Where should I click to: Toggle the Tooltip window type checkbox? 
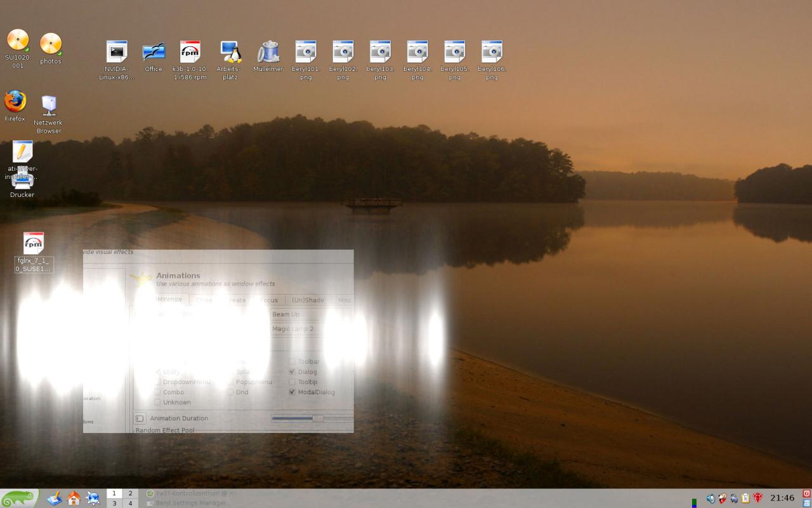point(292,382)
